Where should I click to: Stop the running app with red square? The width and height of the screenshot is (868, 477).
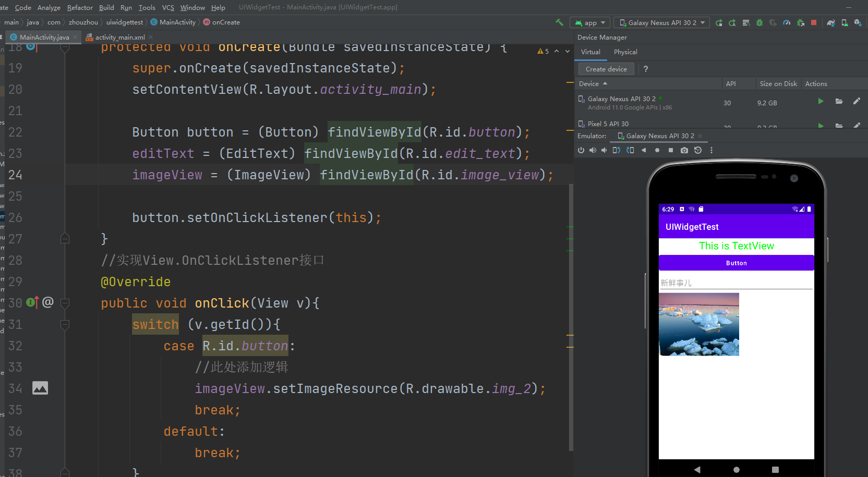pos(814,22)
